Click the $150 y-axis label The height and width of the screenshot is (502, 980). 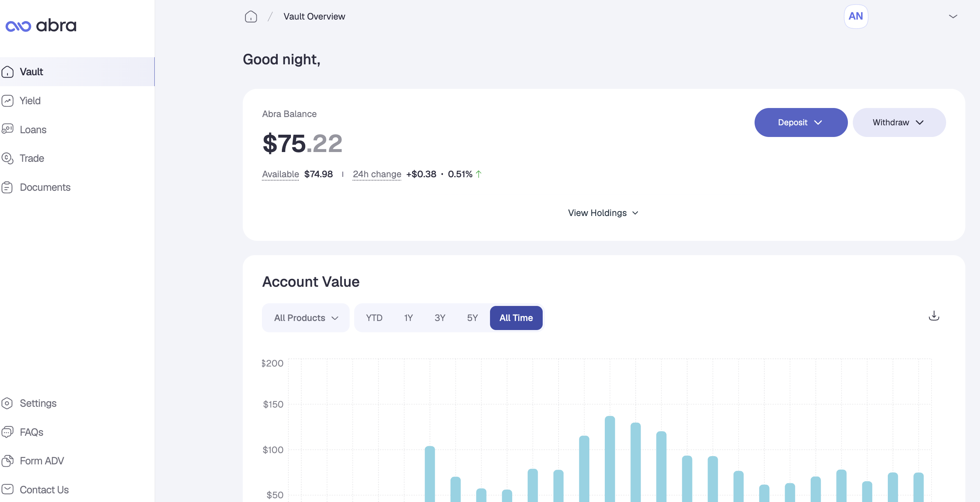tap(273, 404)
